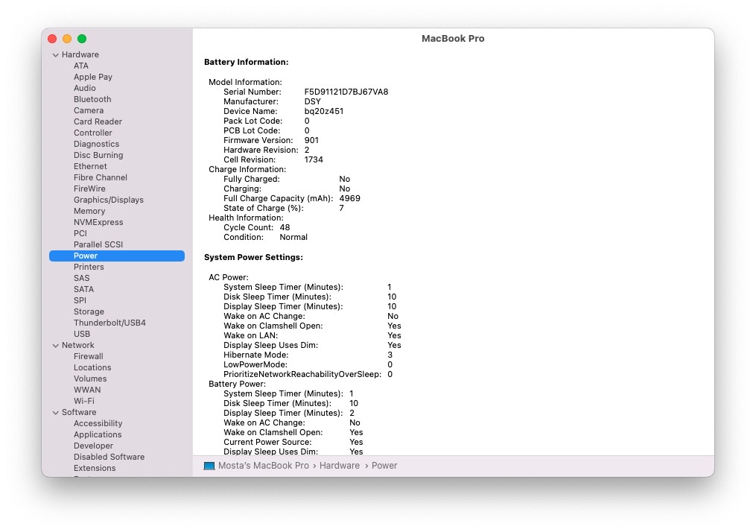Select SATA in the sidebar
Screen dimensions: 756x532
[x=84, y=289]
